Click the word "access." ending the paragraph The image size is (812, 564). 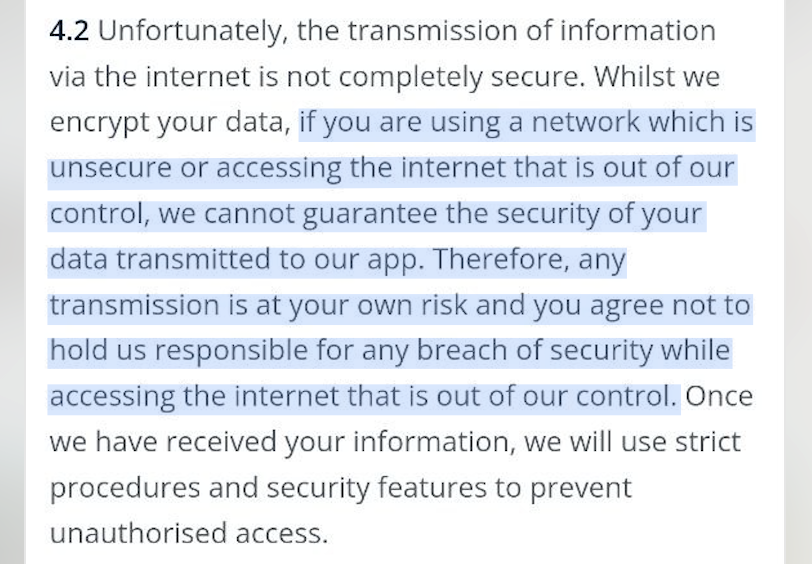(282, 534)
